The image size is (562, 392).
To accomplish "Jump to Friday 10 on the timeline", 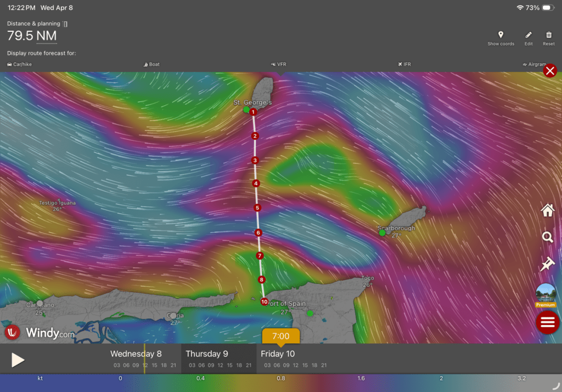I will click(x=278, y=354).
